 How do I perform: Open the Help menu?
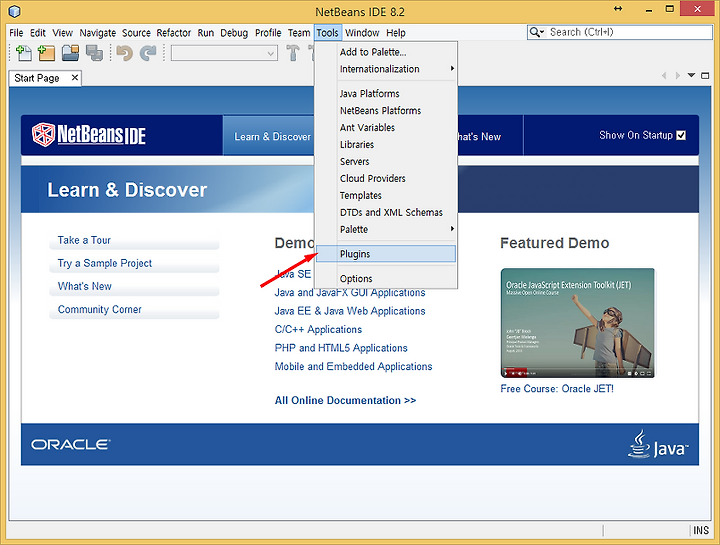[x=396, y=33]
